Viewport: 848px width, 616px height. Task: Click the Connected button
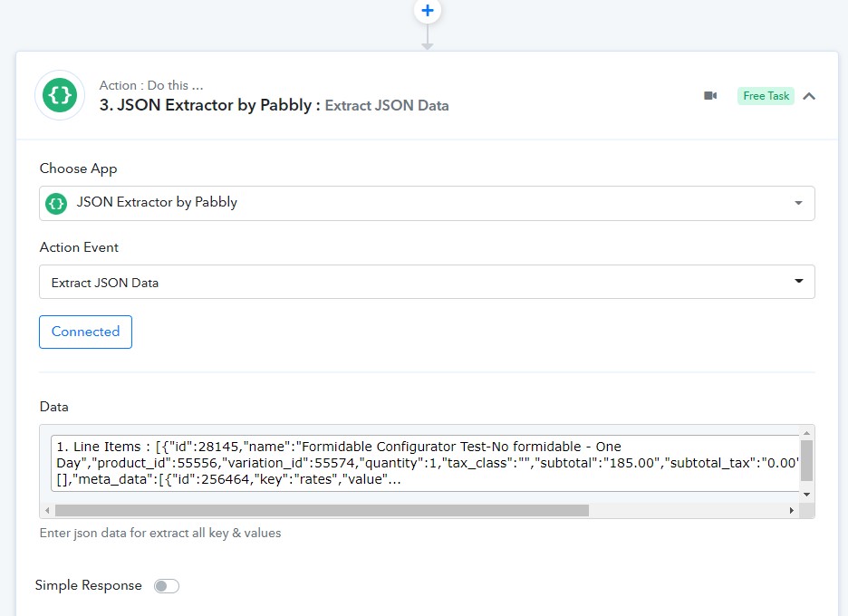pyautogui.click(x=85, y=332)
